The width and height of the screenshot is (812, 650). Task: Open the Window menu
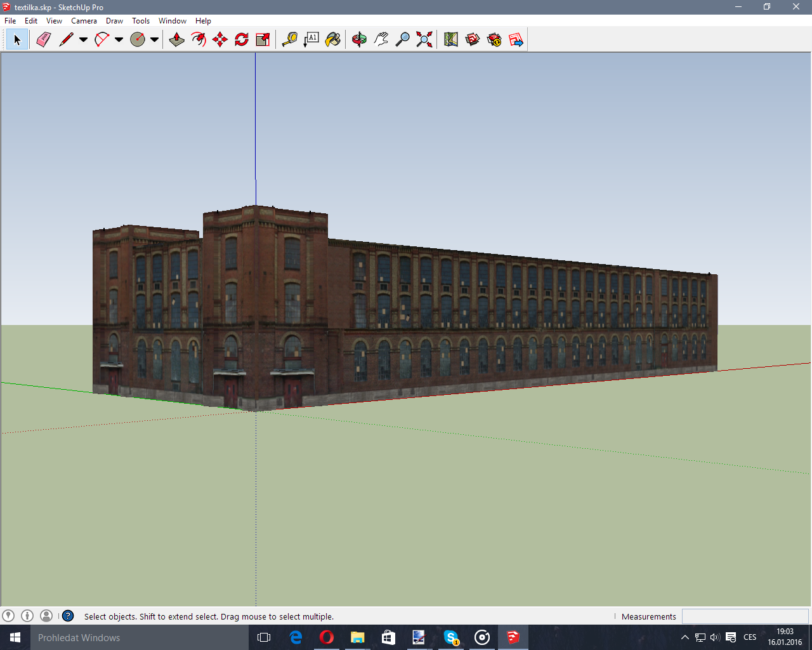(x=172, y=21)
